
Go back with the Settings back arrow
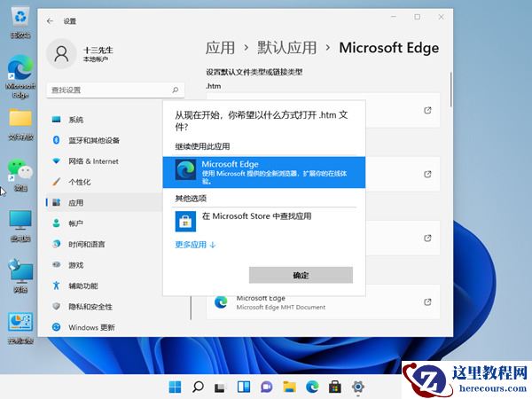click(x=50, y=21)
